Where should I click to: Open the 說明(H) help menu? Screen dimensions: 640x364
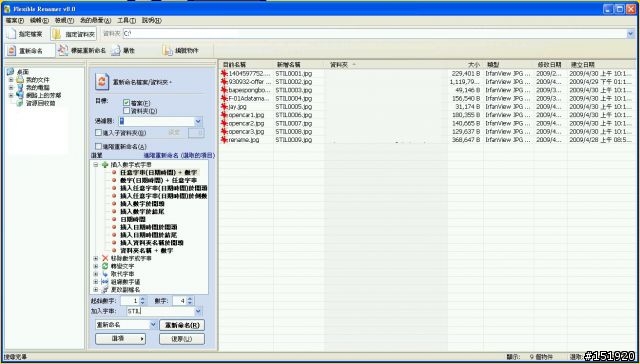(x=151, y=20)
